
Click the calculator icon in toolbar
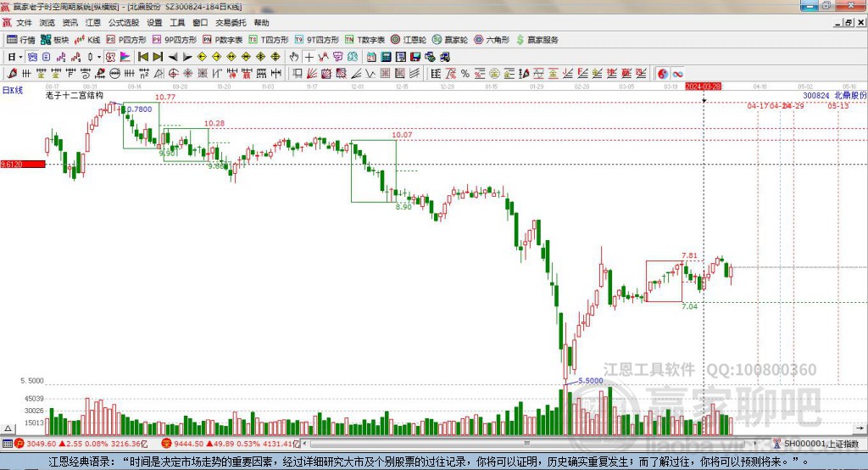[386, 57]
